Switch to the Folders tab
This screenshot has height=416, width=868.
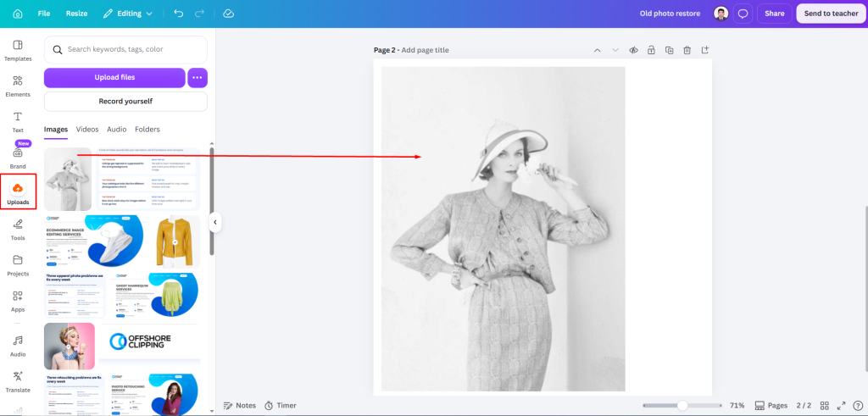tap(147, 130)
